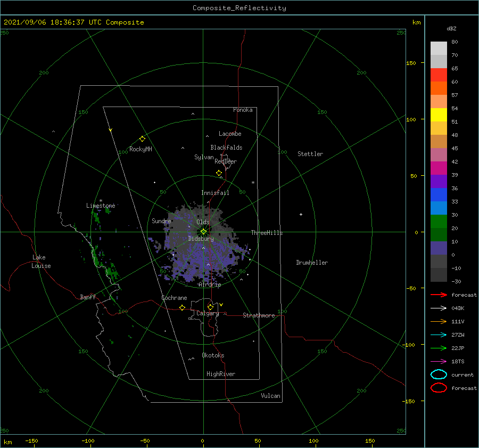
Task: Select the blue 33-36 dBZ swatch
Action: click(439, 194)
